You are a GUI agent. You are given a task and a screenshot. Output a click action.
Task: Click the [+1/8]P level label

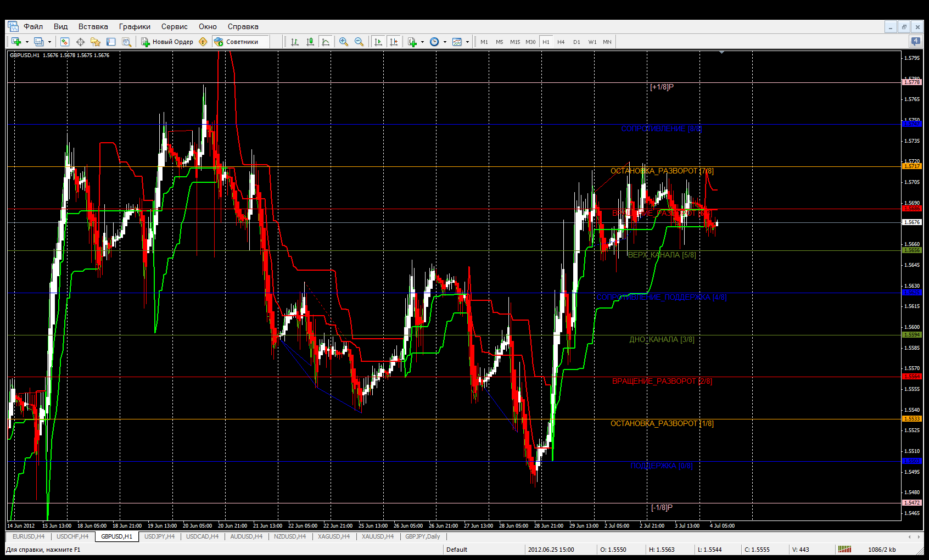662,87
